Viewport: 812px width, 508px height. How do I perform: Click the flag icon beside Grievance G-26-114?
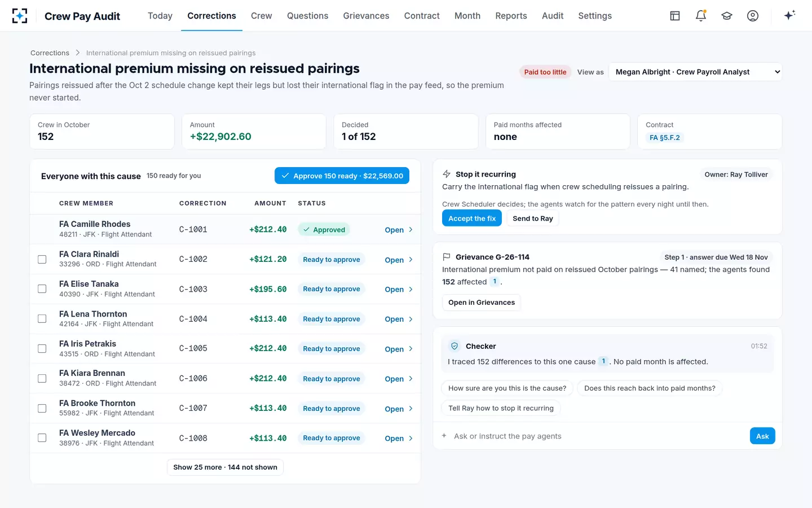[x=447, y=257]
